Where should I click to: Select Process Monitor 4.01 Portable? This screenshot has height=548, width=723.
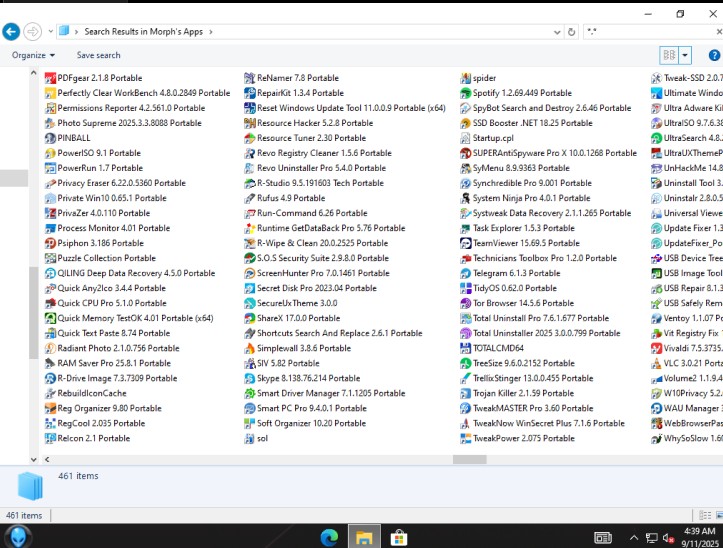[x=107, y=228]
